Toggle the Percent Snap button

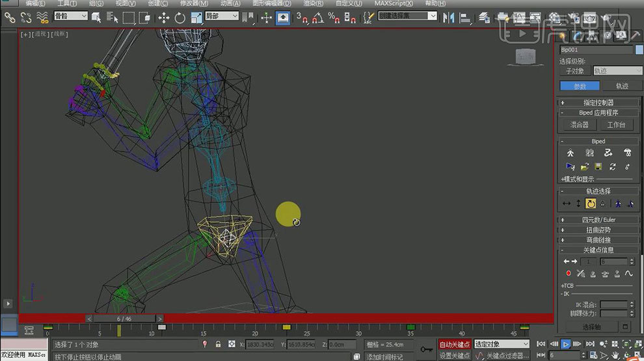click(334, 18)
